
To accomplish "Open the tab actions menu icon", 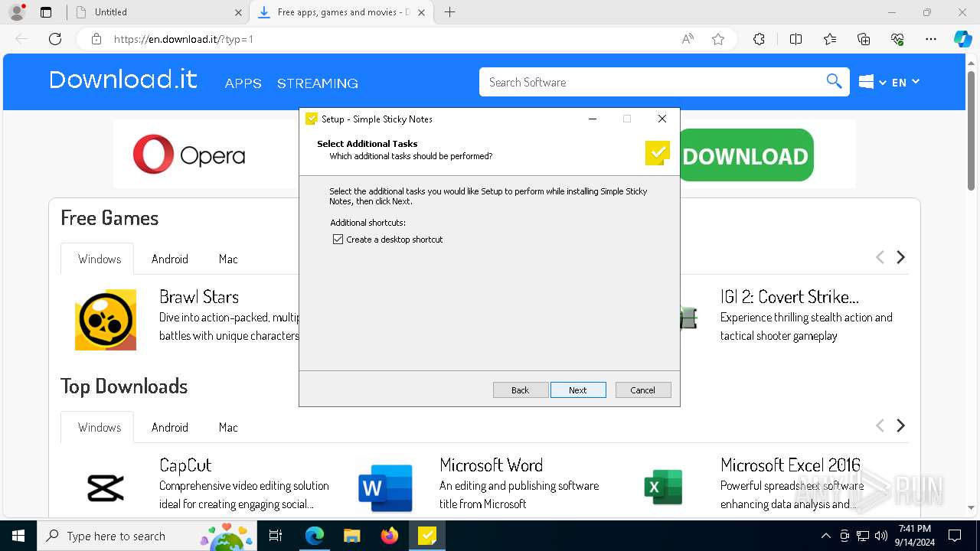I will coord(46,12).
